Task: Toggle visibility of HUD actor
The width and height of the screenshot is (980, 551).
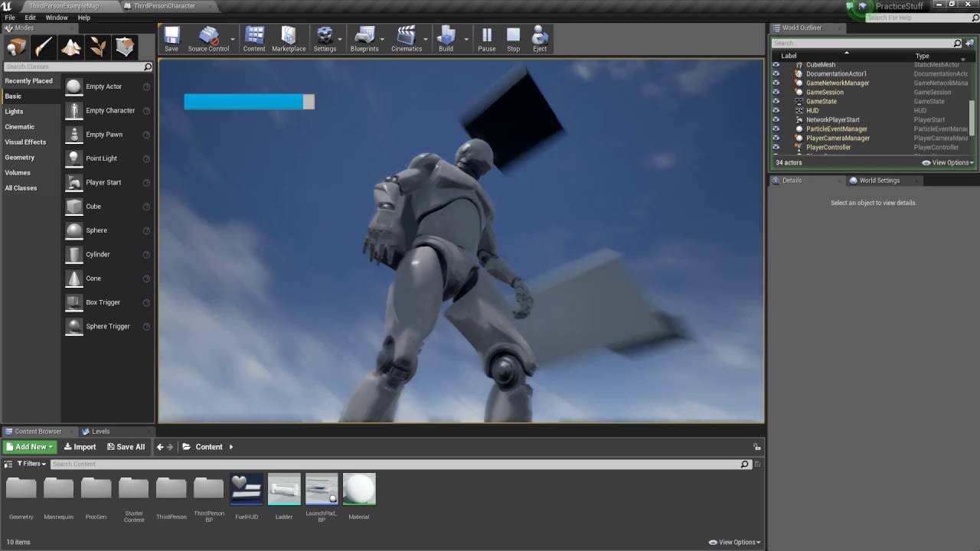Action: pos(776,111)
